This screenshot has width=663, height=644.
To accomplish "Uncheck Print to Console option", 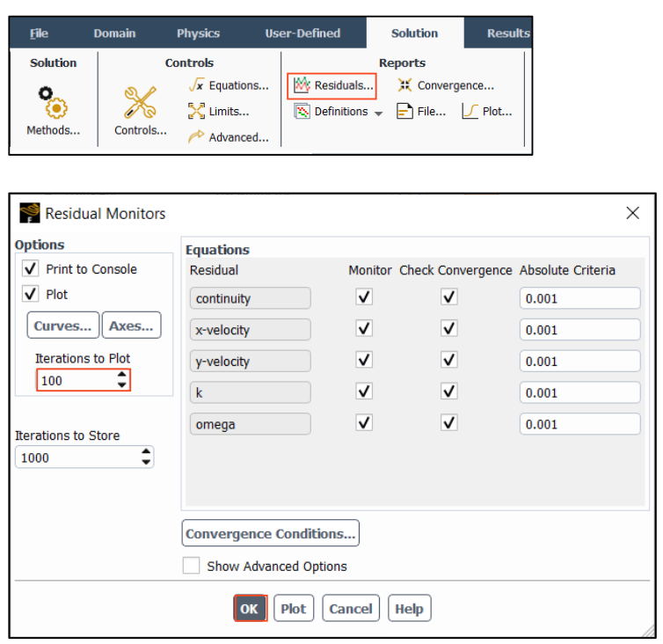I will (32, 269).
